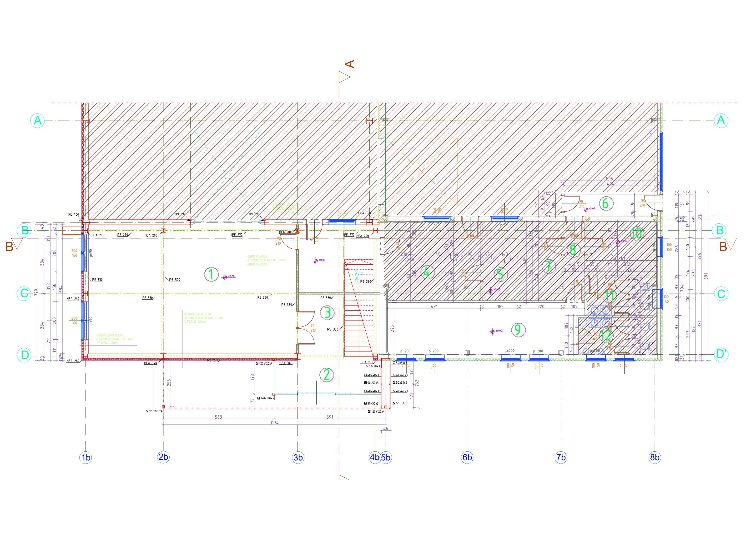Select the D' axis bubble on right
756x534 pixels.
721,354
